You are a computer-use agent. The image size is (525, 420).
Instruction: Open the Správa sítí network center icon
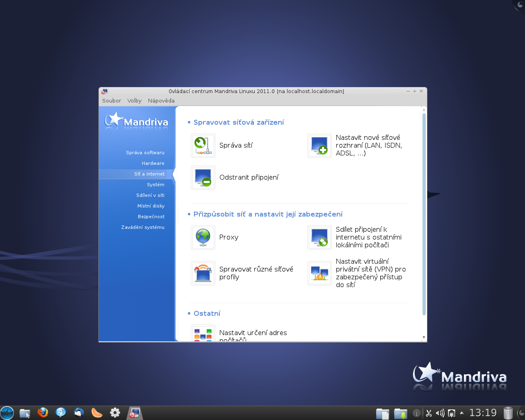(x=203, y=146)
